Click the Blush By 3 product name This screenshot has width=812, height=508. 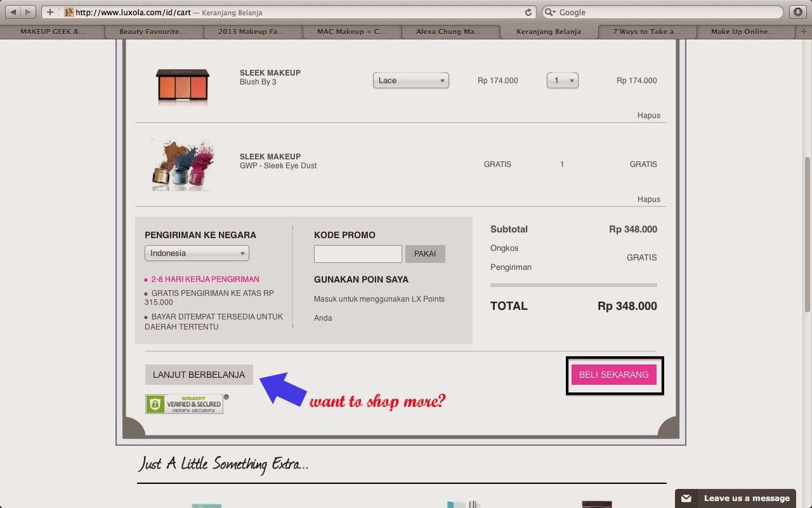258,82
